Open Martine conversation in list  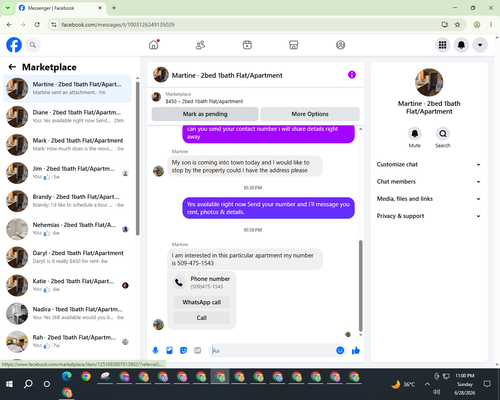tap(67, 88)
